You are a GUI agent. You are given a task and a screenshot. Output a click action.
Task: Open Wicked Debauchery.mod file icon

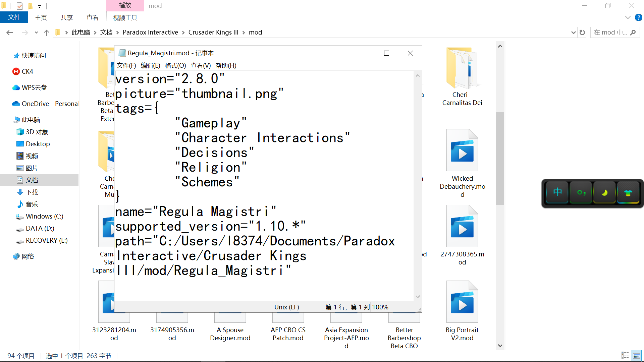click(462, 151)
